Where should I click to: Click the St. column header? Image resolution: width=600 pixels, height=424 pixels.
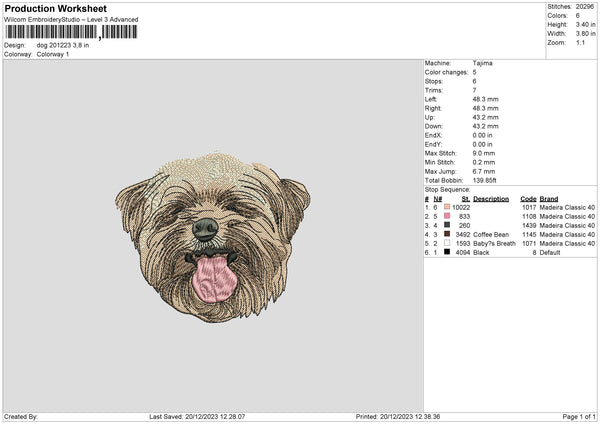point(466,198)
